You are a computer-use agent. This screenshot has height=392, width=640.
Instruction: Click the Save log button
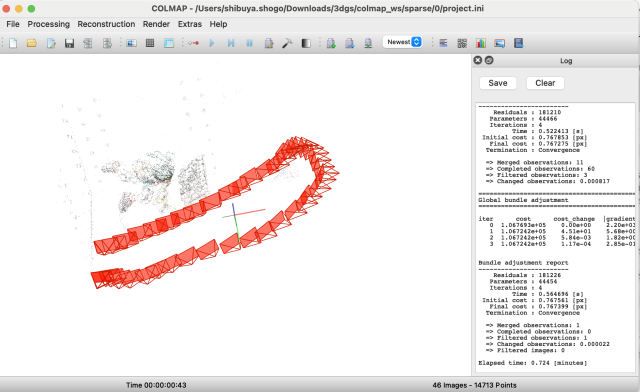click(x=498, y=83)
